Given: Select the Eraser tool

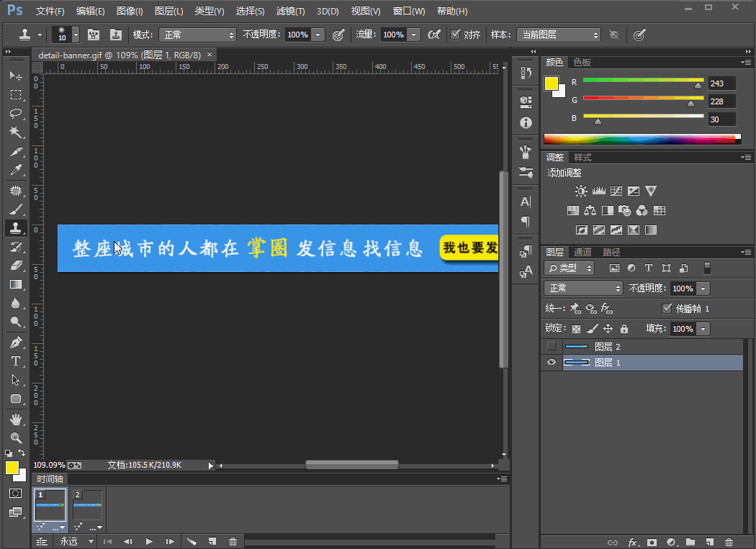Looking at the screenshot, I should click(x=16, y=266).
